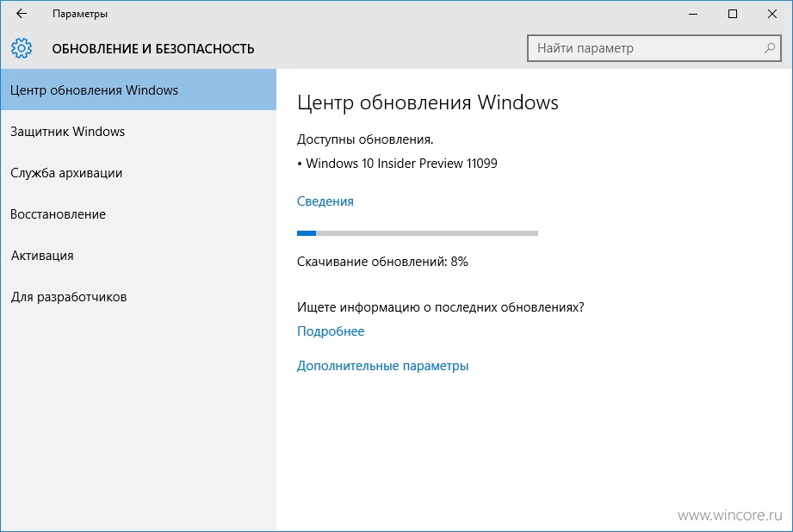Open settings home via gear icon
Image resolution: width=793 pixels, height=532 pixels.
pos(22,48)
